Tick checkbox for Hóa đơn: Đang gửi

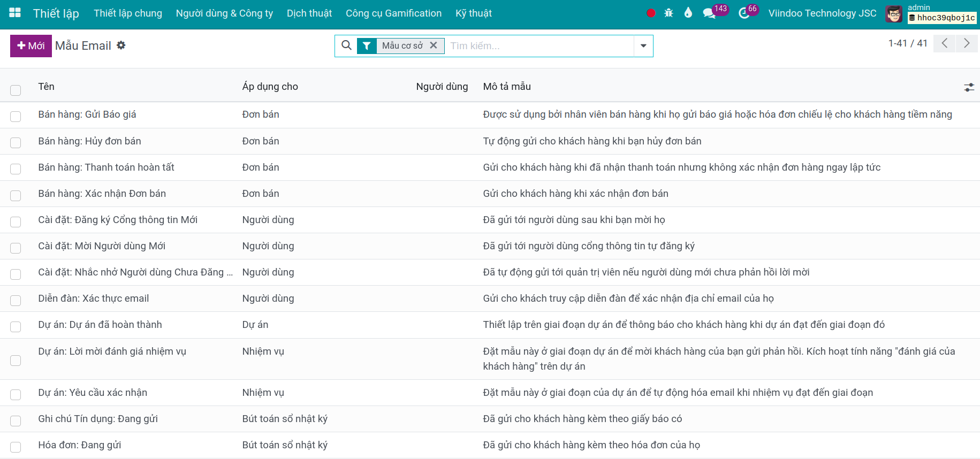click(x=16, y=447)
